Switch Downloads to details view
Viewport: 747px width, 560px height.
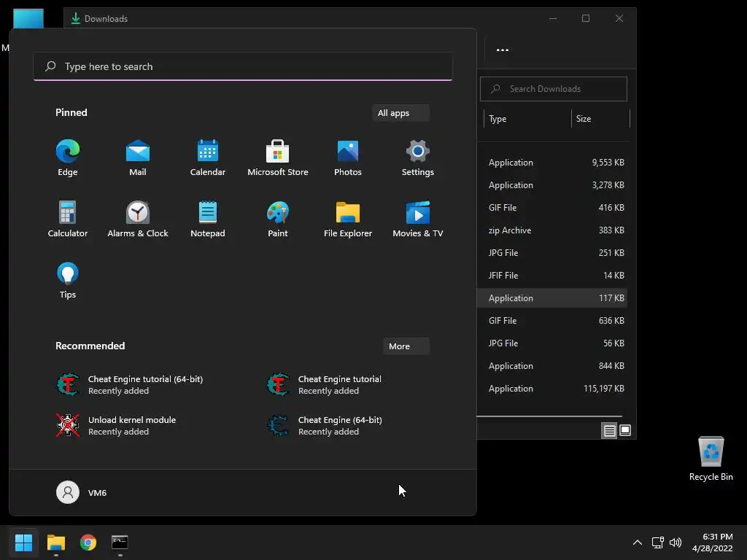(x=609, y=430)
